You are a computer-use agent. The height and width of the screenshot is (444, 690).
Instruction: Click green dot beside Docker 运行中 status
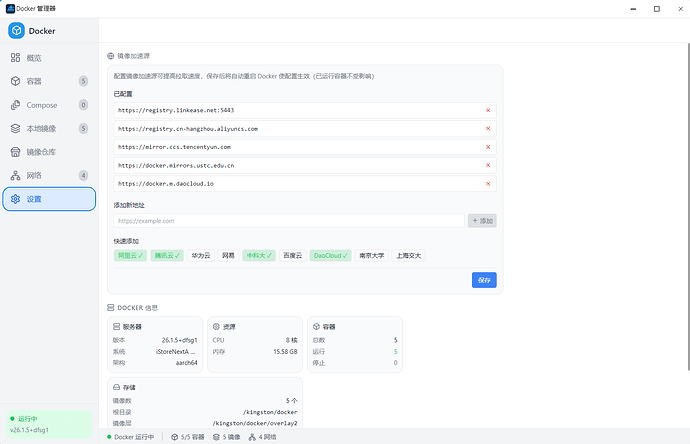coord(109,437)
